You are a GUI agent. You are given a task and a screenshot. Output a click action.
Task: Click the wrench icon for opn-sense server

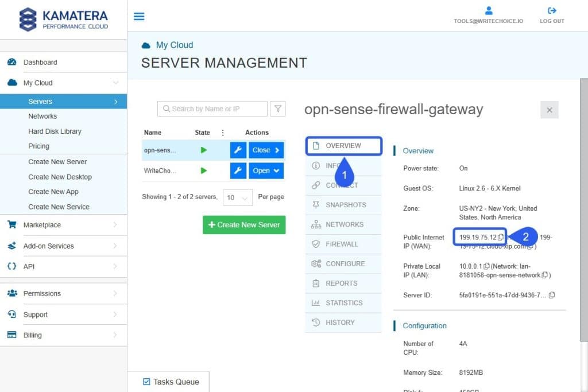[x=238, y=150]
